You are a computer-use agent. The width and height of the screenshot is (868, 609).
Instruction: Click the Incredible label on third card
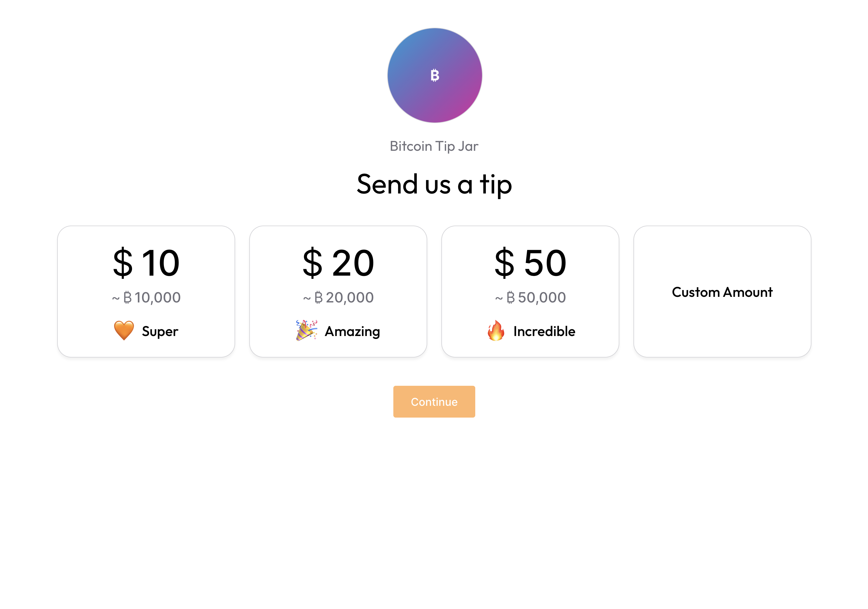[x=544, y=331]
